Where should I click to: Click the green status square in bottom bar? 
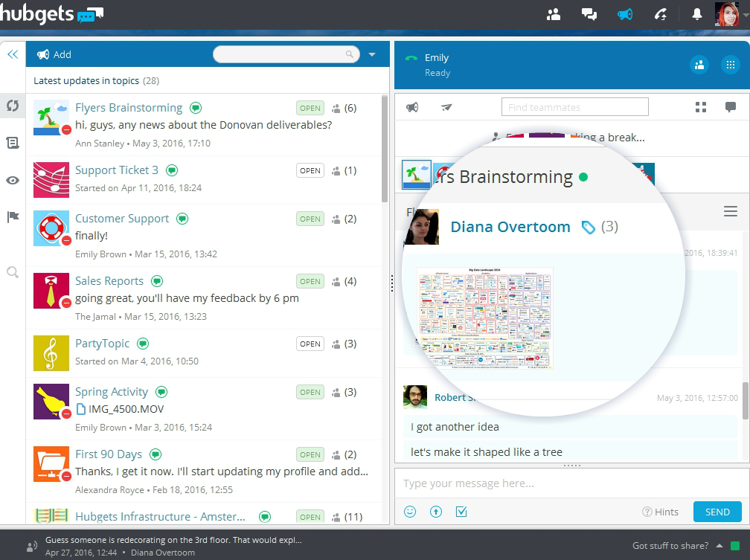tap(735, 546)
